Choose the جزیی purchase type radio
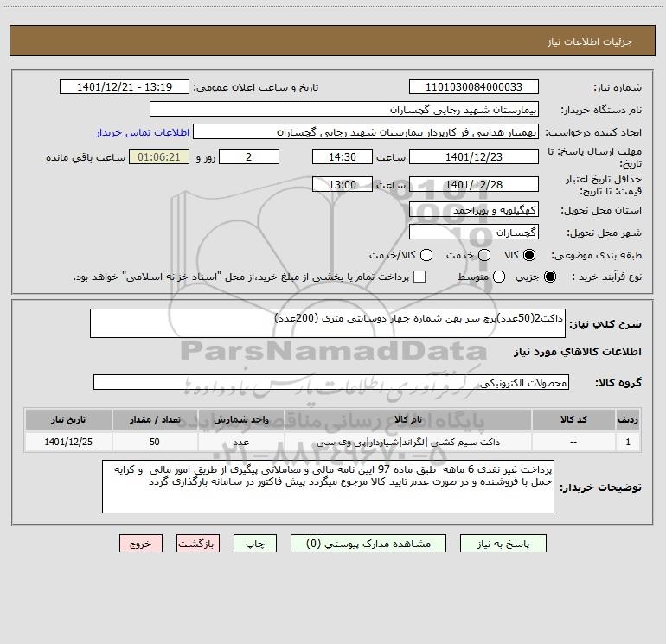 coord(549,277)
